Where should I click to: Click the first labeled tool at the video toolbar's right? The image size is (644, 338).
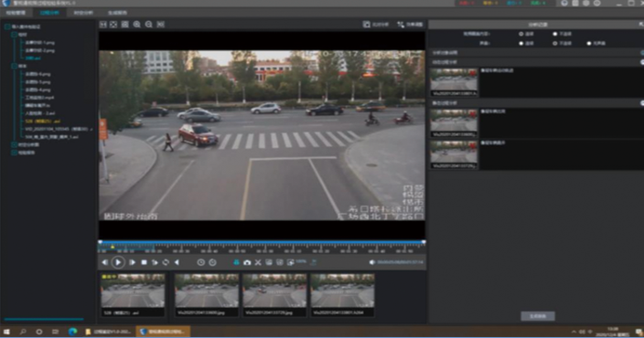point(375,25)
